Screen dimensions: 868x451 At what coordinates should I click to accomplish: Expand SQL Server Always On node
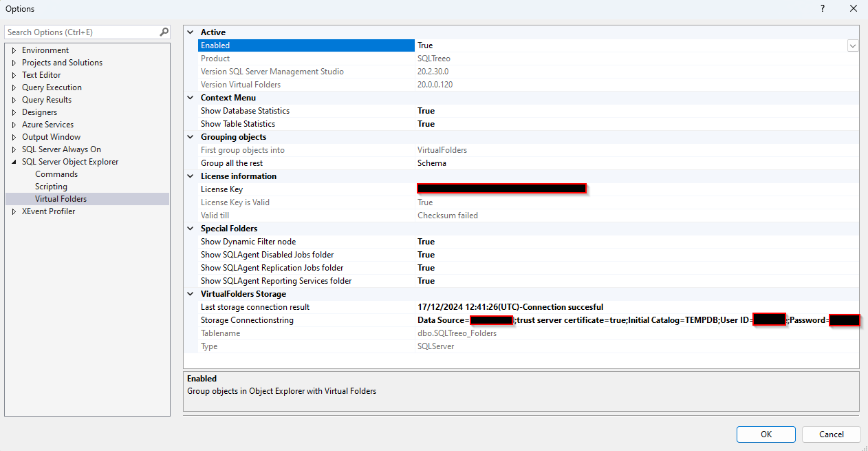point(14,149)
